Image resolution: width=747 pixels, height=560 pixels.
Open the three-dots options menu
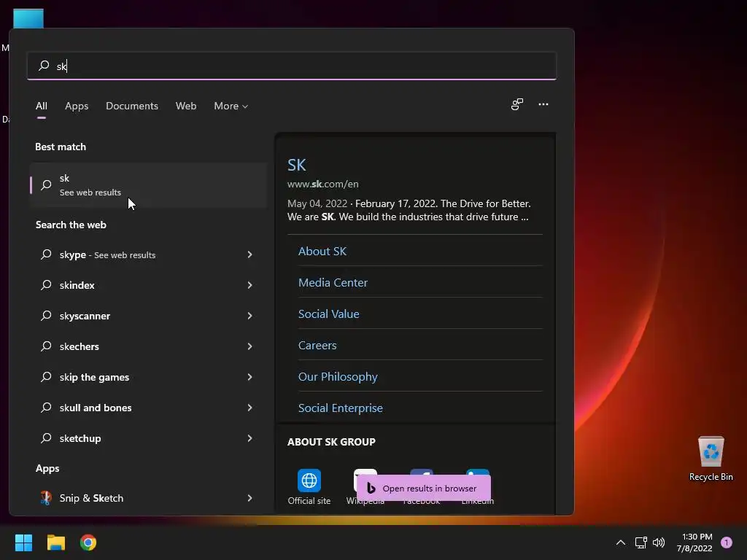[x=543, y=104]
